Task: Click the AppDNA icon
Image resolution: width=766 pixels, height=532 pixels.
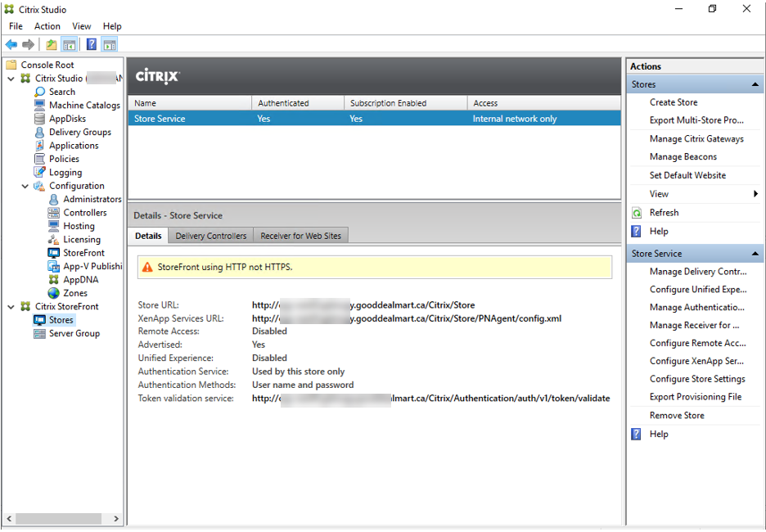Action: click(54, 279)
